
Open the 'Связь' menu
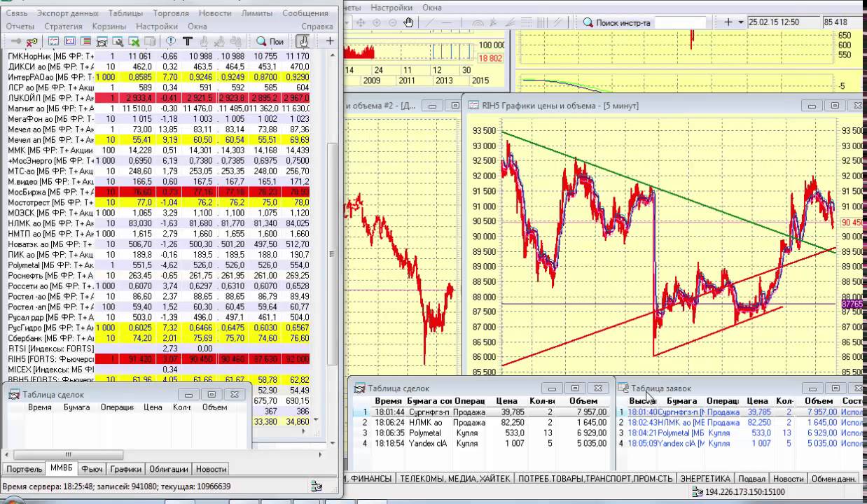pos(16,13)
